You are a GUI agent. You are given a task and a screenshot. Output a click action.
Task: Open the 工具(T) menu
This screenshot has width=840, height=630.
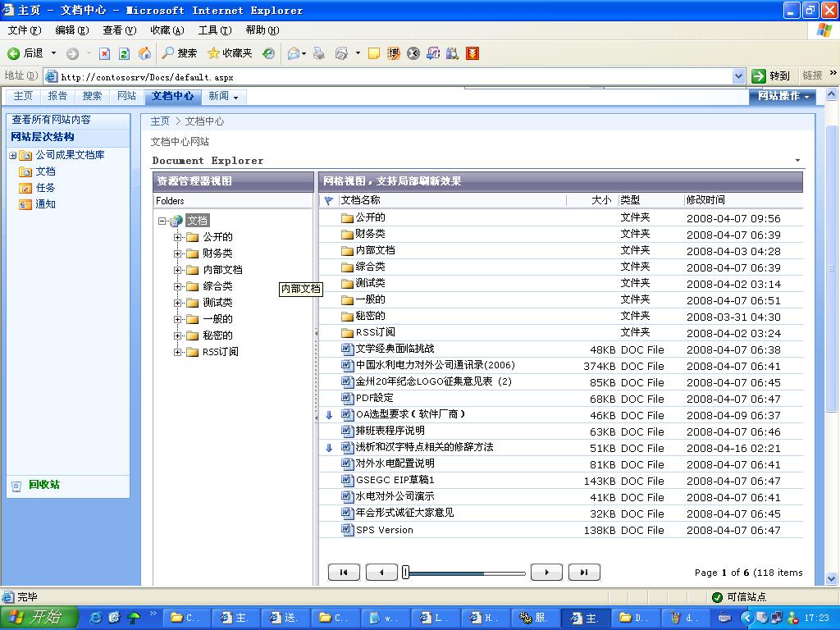pyautogui.click(x=214, y=30)
